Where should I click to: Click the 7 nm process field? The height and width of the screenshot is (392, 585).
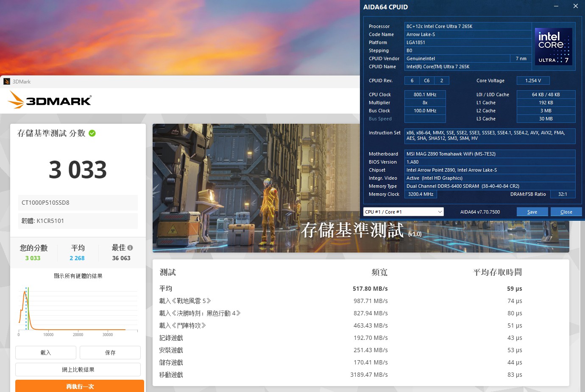(x=521, y=58)
